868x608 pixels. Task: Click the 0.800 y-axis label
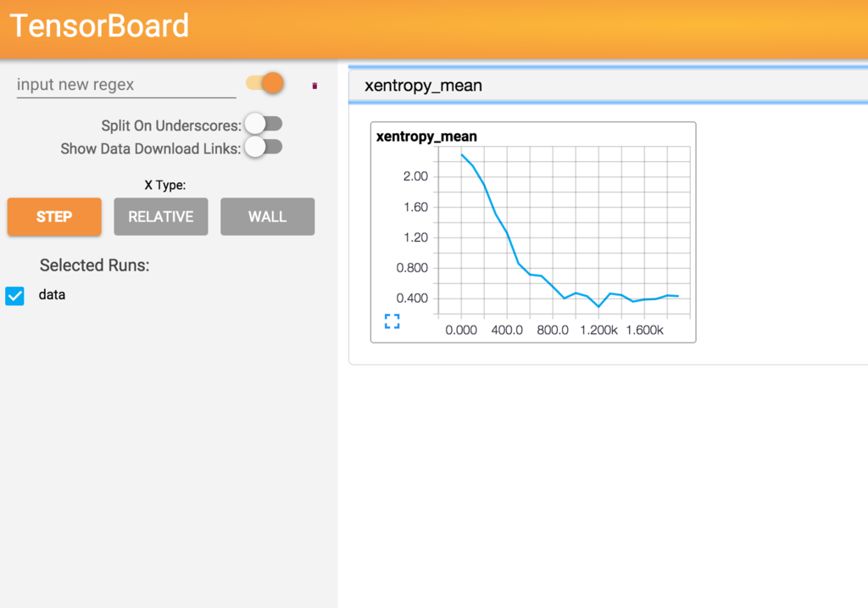(412, 267)
